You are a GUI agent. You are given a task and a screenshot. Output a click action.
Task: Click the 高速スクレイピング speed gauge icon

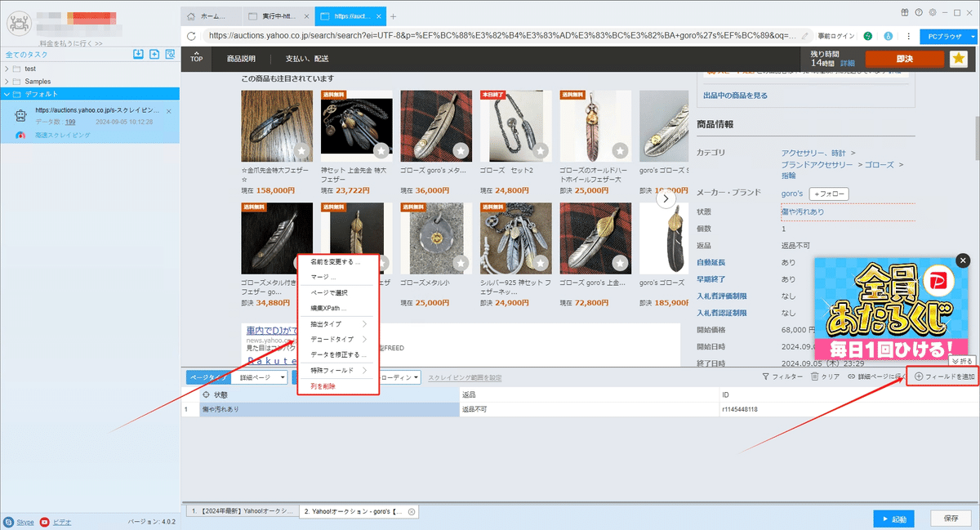pyautogui.click(x=20, y=135)
